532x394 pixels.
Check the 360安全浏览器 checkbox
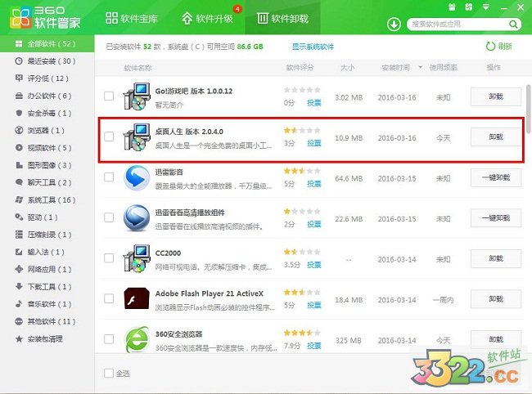[x=109, y=338]
